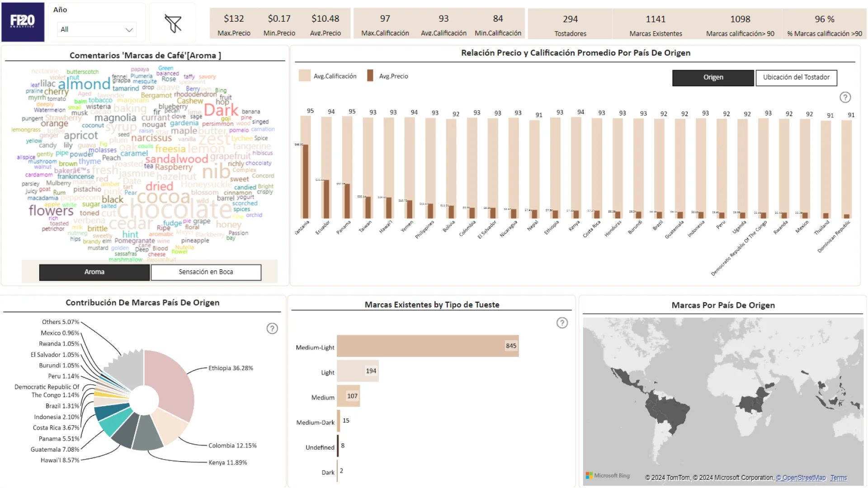Click the Undefined roast type label

pos(320,447)
